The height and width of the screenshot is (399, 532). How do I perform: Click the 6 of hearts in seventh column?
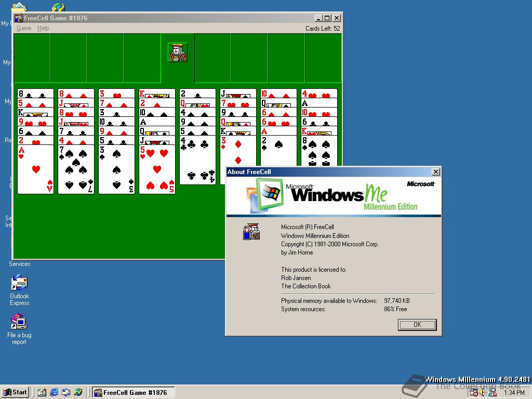click(x=278, y=122)
